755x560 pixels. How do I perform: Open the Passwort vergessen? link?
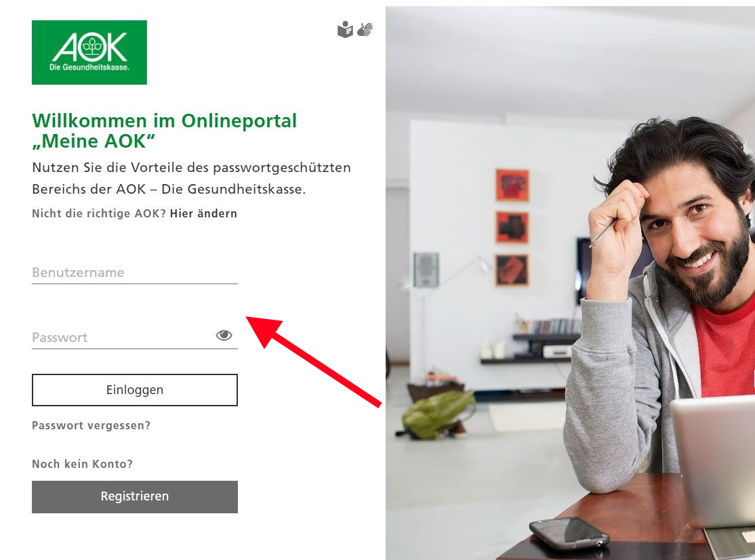click(x=91, y=425)
